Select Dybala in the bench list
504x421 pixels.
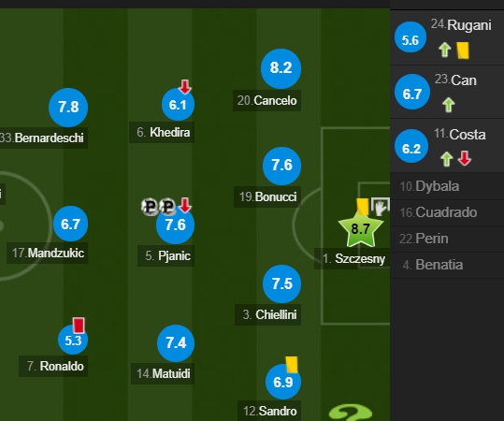pyautogui.click(x=447, y=186)
